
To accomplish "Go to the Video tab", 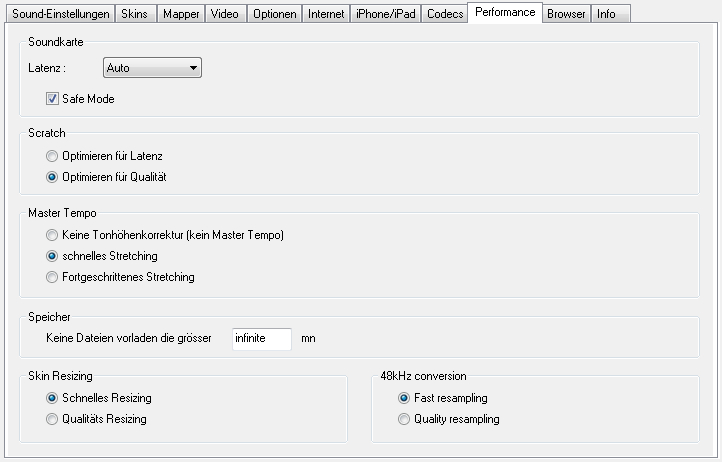I will (x=225, y=14).
